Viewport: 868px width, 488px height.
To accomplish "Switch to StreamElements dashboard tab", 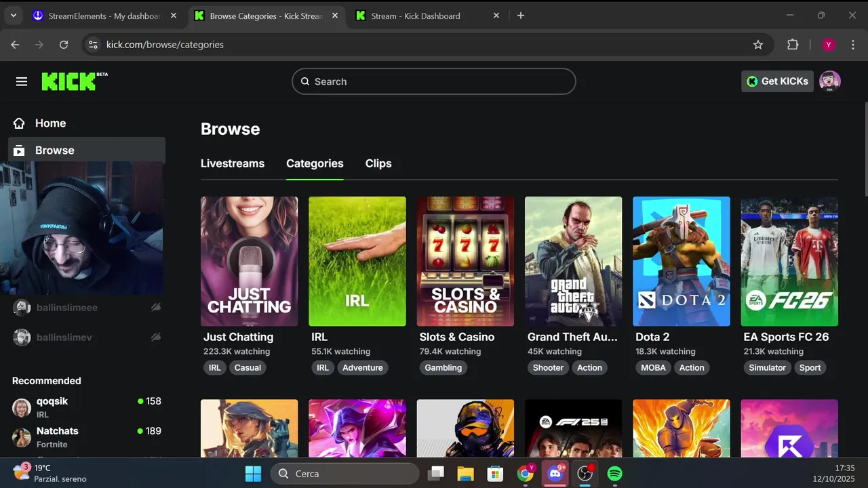I will click(x=105, y=16).
